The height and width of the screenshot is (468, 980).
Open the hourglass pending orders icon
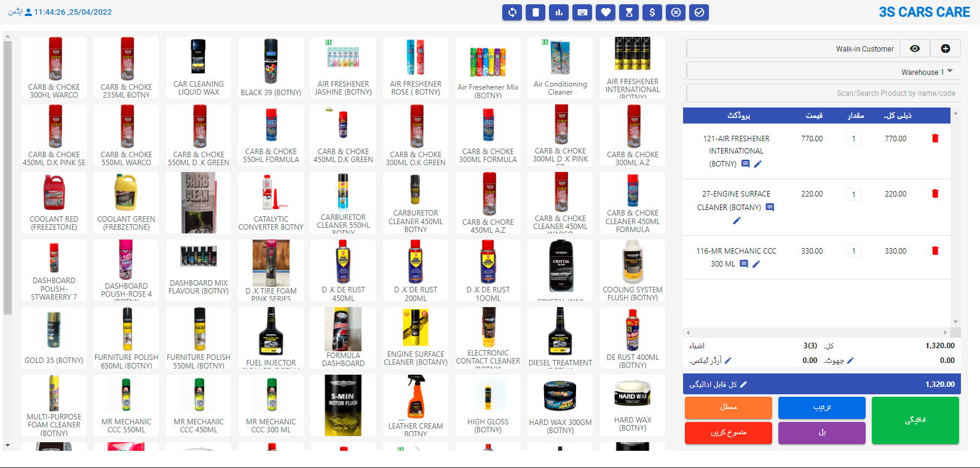click(x=629, y=12)
